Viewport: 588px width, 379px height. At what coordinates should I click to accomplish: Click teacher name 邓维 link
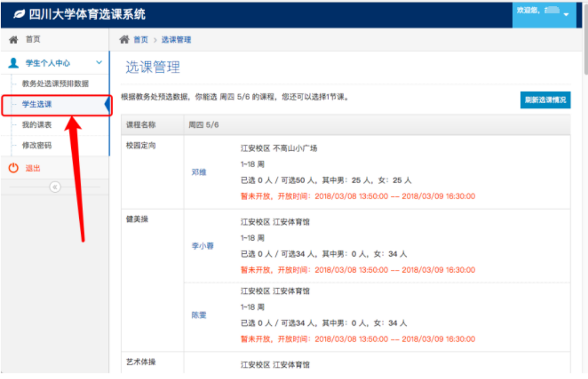(x=199, y=172)
